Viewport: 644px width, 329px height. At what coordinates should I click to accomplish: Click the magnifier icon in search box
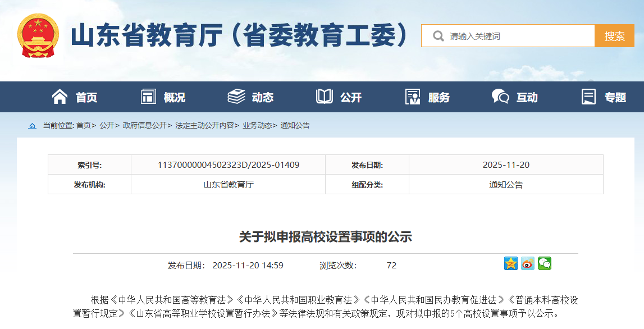pos(438,36)
